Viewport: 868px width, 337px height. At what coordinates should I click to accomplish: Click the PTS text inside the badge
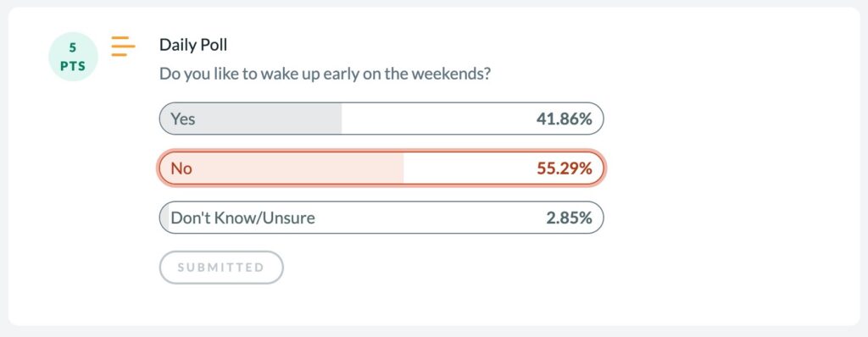(73, 66)
